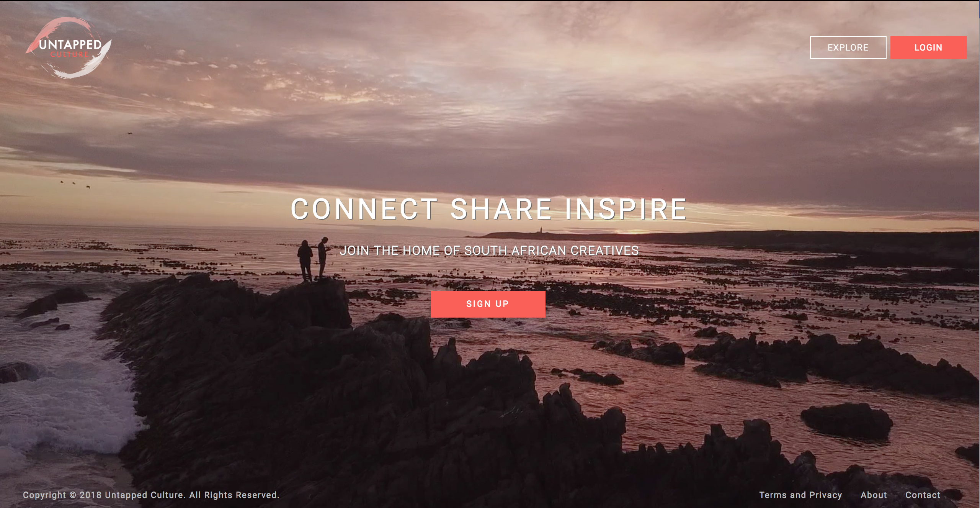Open the Terms and Privacy link
Image resolution: width=980 pixels, height=508 pixels.
click(800, 495)
